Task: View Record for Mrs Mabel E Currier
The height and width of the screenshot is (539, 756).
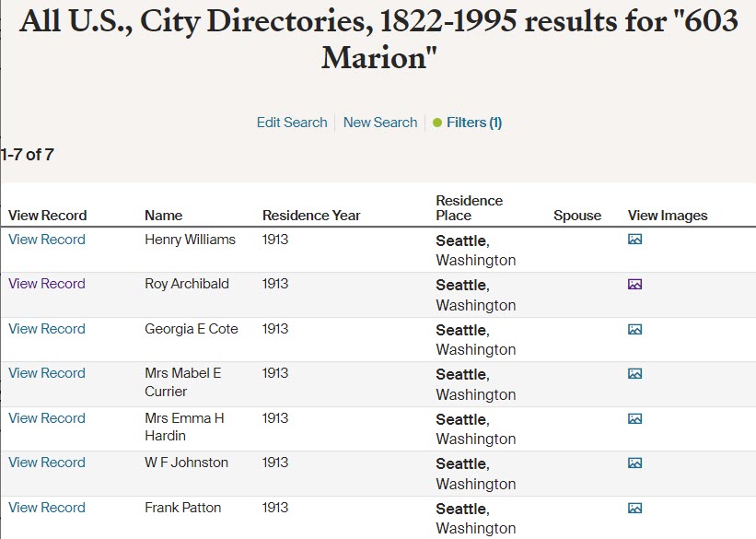Action: (47, 373)
